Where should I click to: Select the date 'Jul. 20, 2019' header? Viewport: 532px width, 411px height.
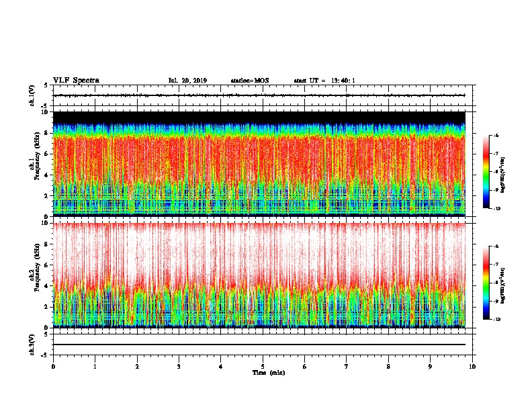pos(187,81)
